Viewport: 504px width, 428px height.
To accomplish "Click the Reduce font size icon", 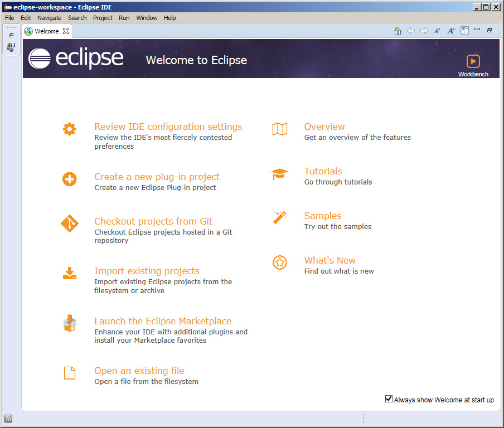I will point(438,31).
